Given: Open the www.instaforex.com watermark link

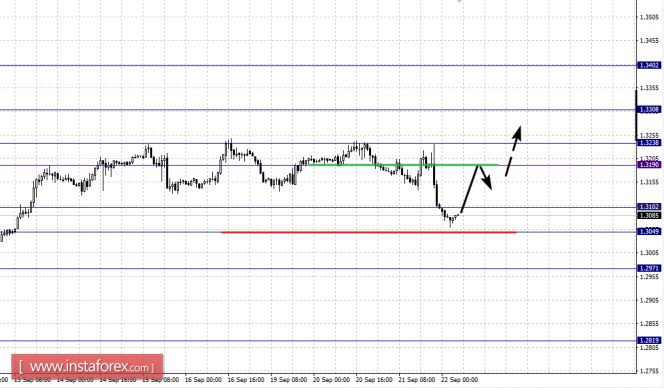Looking at the screenshot, I should pos(87,366).
